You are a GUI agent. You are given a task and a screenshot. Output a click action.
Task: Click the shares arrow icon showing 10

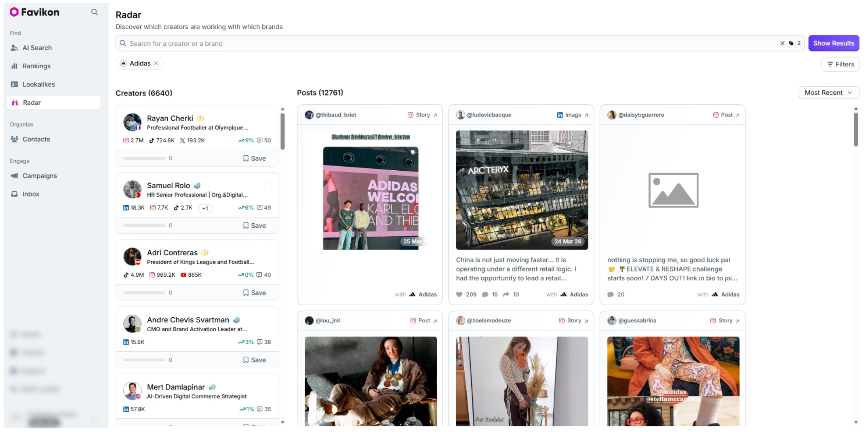pos(506,295)
